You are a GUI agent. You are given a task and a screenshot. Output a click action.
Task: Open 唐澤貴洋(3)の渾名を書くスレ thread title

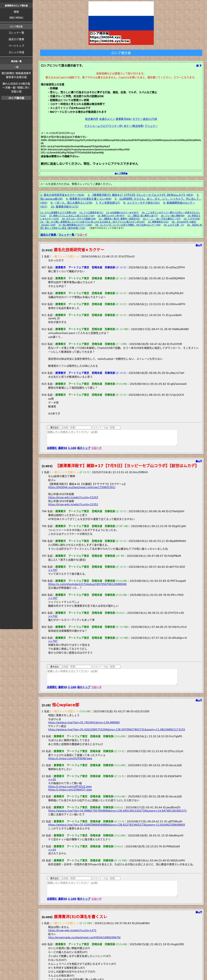(80, 917)
